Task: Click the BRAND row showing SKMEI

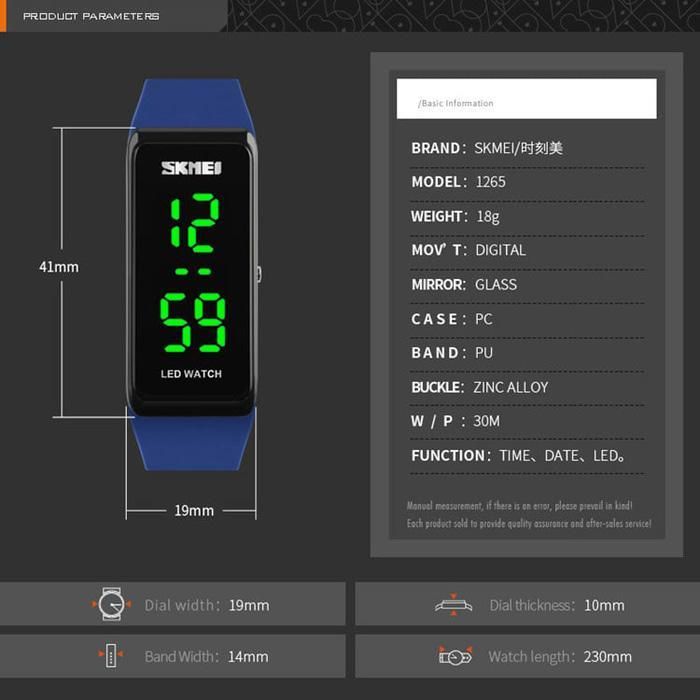Action: click(x=487, y=148)
